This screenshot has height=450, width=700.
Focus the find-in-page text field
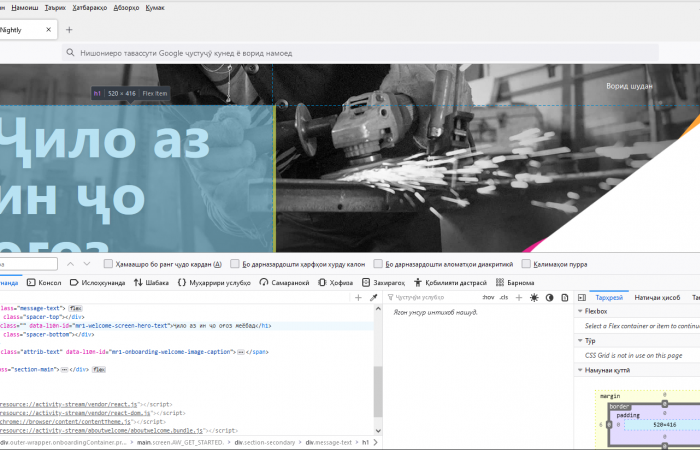[28, 264]
